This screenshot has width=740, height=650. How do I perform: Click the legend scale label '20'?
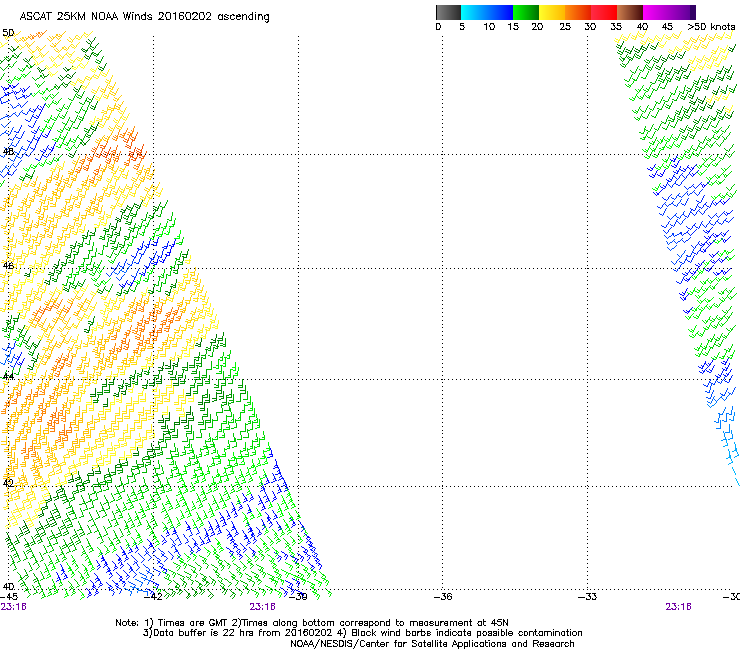[x=537, y=27]
